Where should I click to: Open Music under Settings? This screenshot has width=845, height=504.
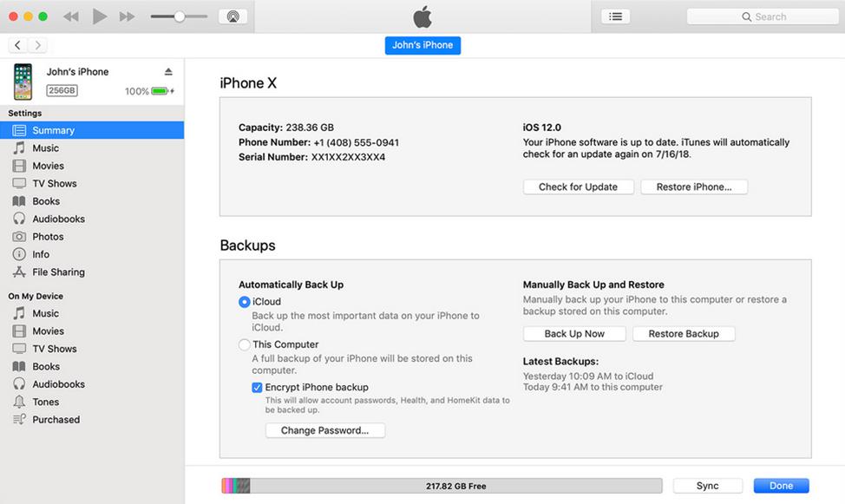click(x=92, y=148)
